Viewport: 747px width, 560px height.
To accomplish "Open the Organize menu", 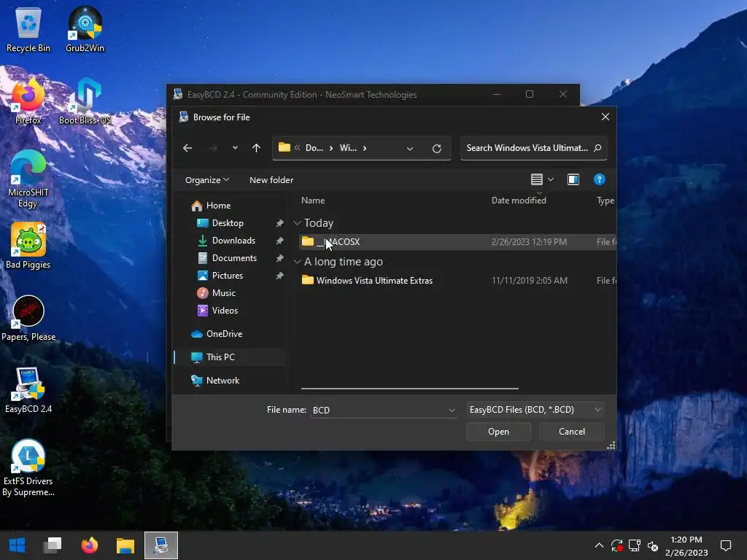I will (207, 180).
